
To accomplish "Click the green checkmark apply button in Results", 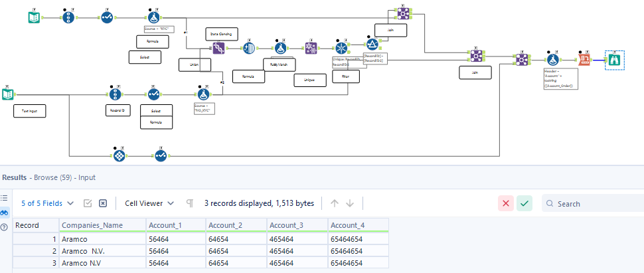I will point(524,203).
